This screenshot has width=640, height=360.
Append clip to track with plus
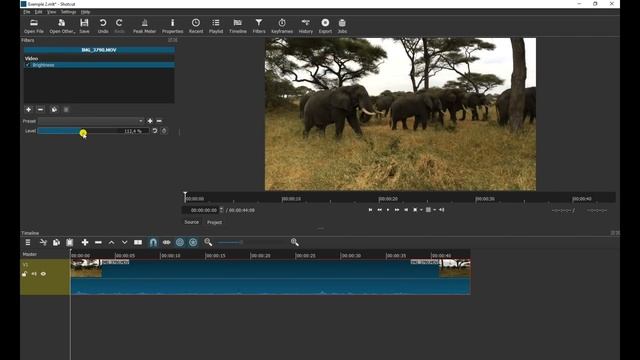(x=85, y=242)
